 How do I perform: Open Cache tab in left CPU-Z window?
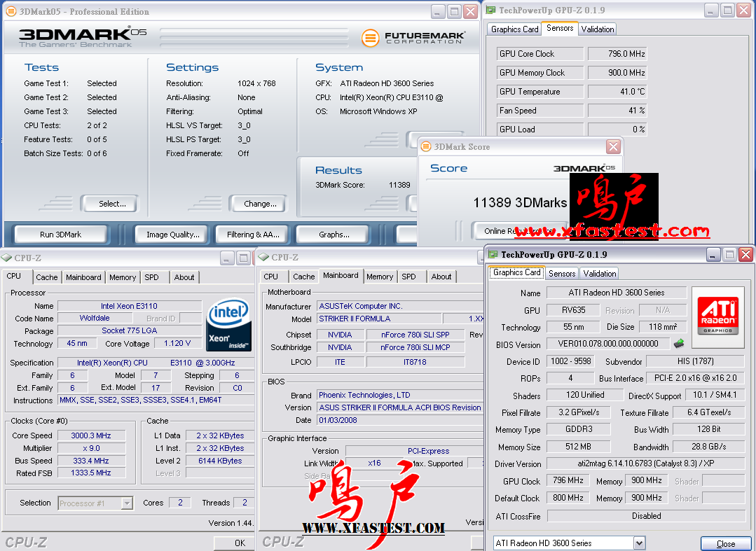pos(47,277)
